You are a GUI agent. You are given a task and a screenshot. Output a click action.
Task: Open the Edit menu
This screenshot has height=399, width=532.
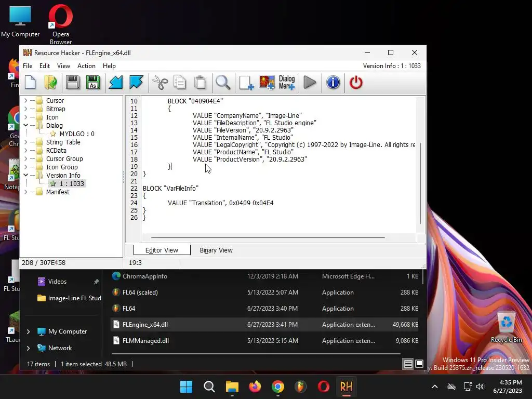45,66
